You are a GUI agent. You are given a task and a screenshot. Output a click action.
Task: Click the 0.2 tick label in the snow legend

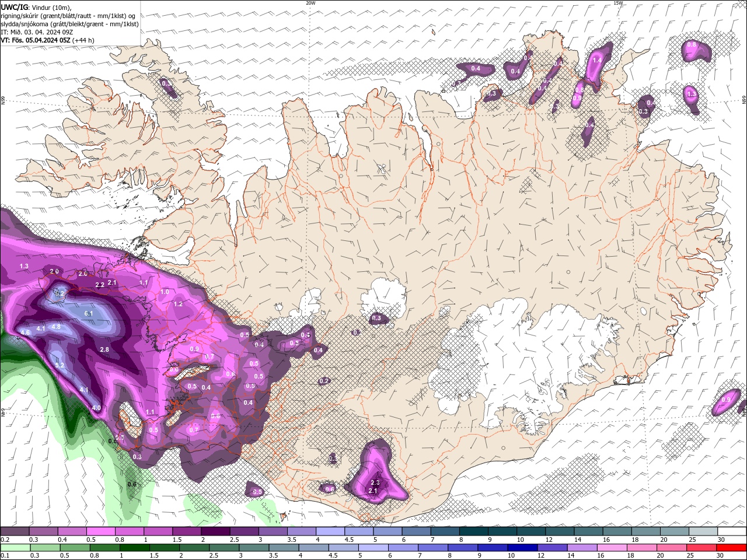tap(5, 540)
